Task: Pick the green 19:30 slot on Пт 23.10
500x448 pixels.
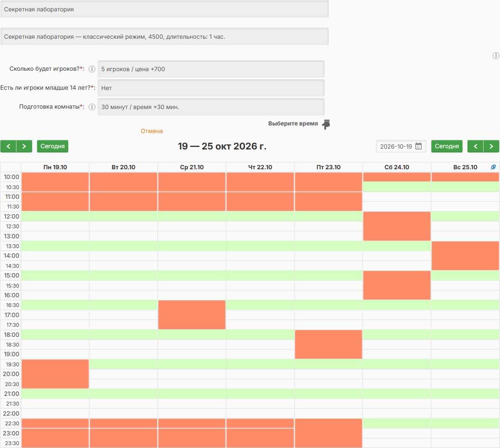Action: point(329,364)
